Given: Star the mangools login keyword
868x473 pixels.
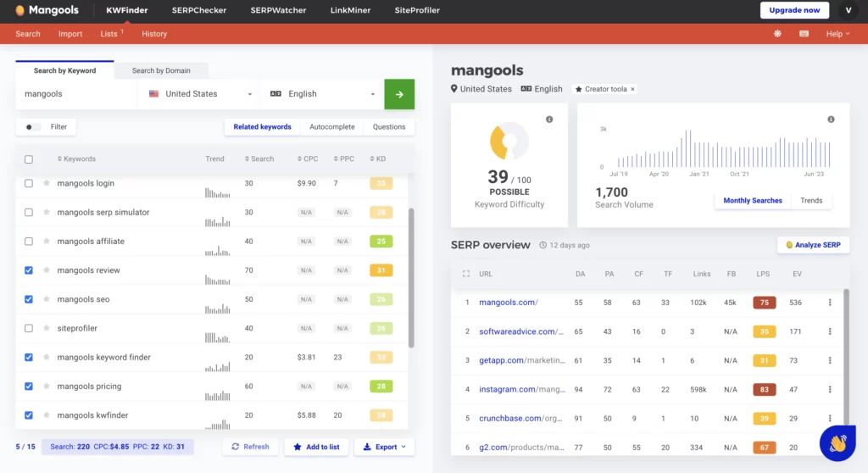Looking at the screenshot, I should [47, 183].
